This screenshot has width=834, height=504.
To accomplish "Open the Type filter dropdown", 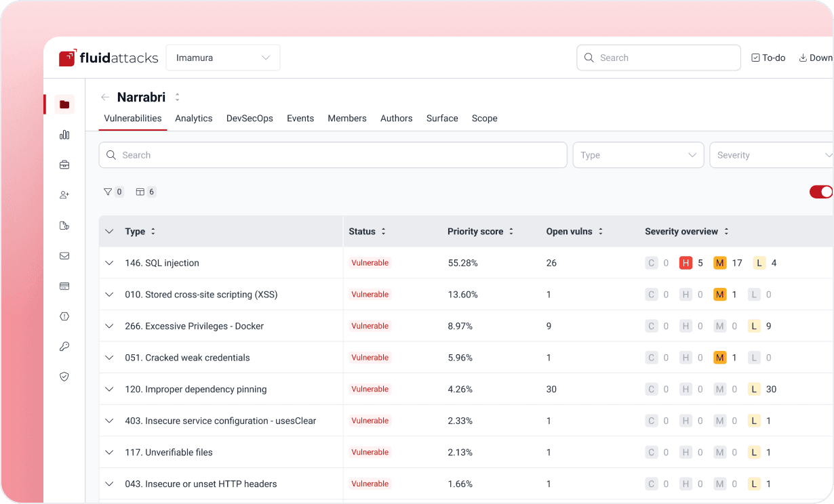I will click(639, 155).
